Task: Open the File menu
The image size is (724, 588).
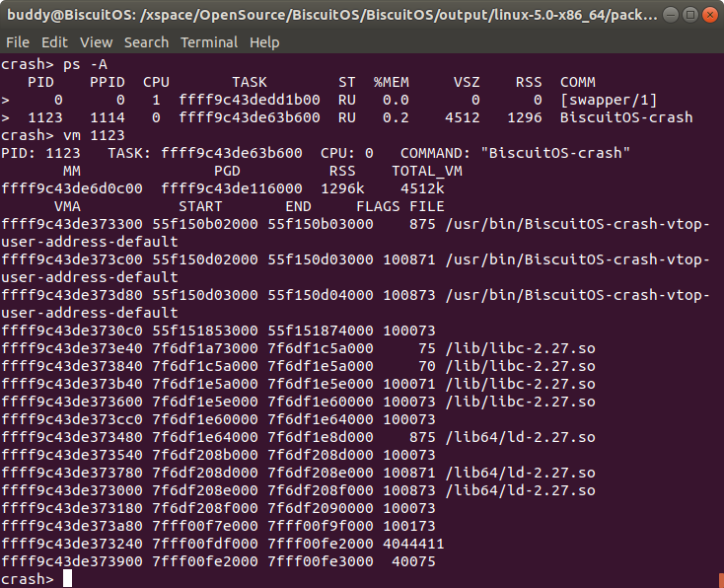Action: coord(17,42)
